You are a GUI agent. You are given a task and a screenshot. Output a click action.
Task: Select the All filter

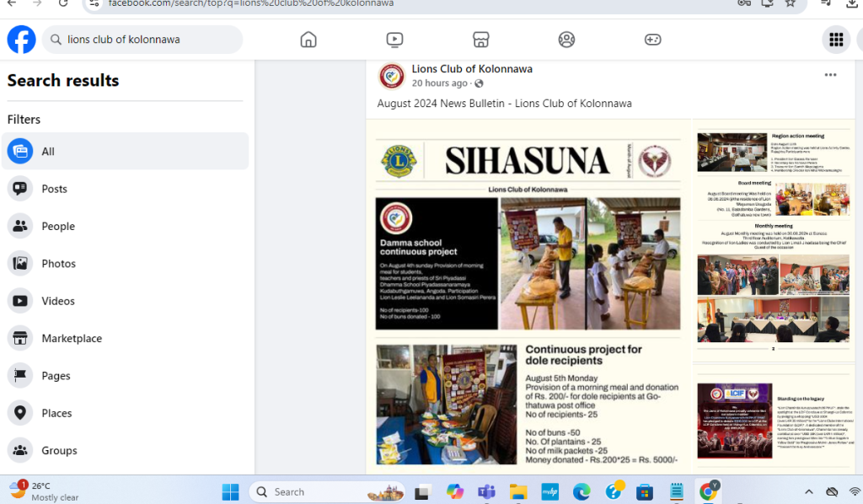tap(126, 152)
